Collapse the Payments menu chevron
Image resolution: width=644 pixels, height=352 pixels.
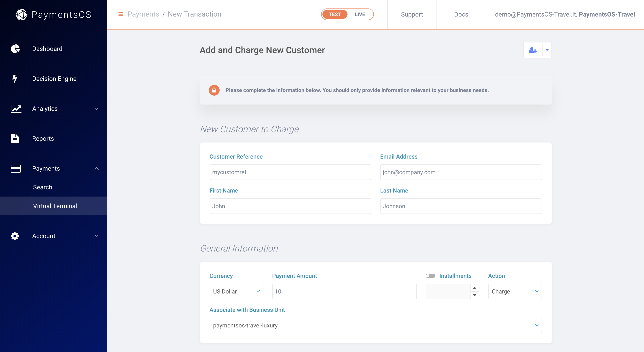coord(97,168)
